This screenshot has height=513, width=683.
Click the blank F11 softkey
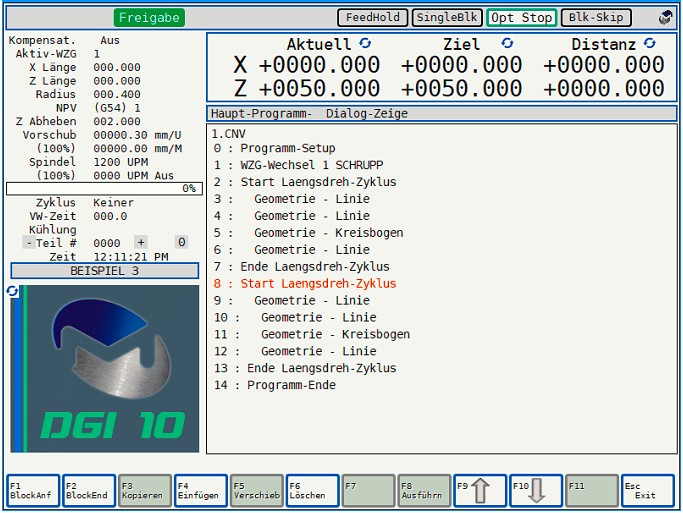click(x=592, y=491)
